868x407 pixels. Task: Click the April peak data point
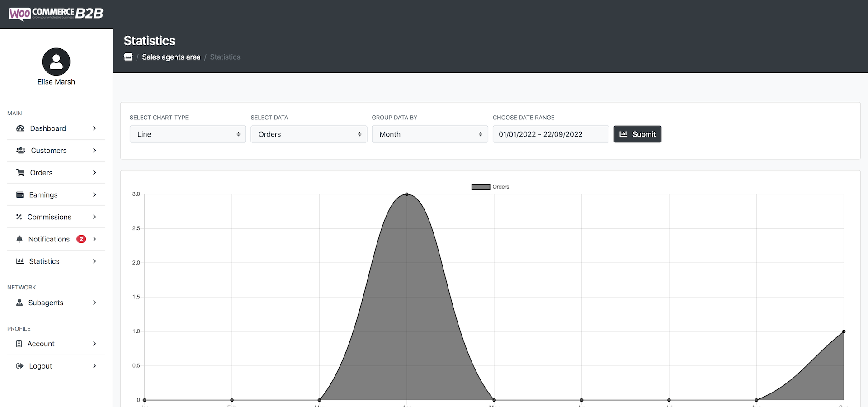(x=407, y=194)
